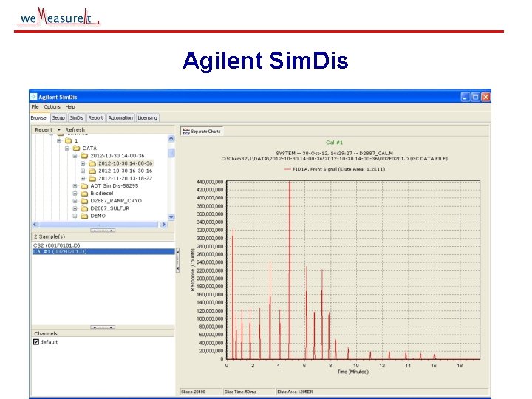Click the Agilent SimDis title bar icon
This screenshot has width=532, height=399.
(x=33, y=97)
